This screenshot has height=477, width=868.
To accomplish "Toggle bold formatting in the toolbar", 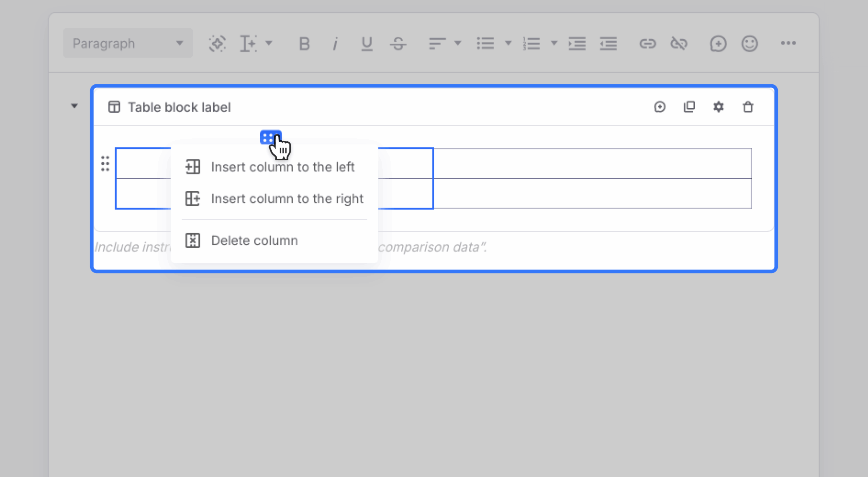I will (304, 43).
